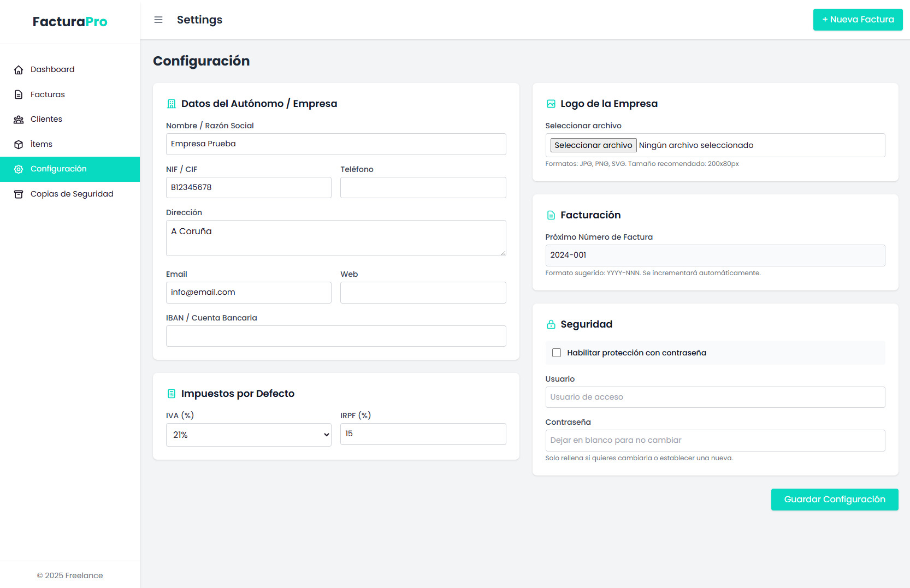Enable password protection checkbox

click(x=557, y=353)
